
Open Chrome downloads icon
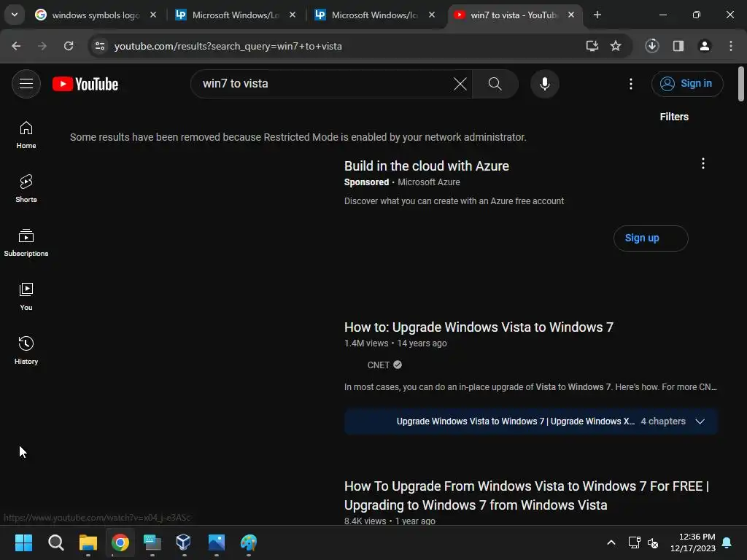652,46
